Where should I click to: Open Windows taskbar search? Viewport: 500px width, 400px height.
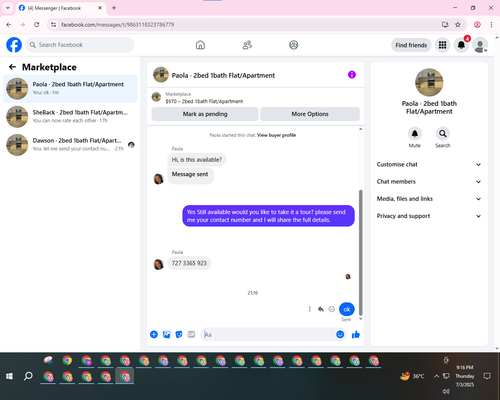click(28, 376)
